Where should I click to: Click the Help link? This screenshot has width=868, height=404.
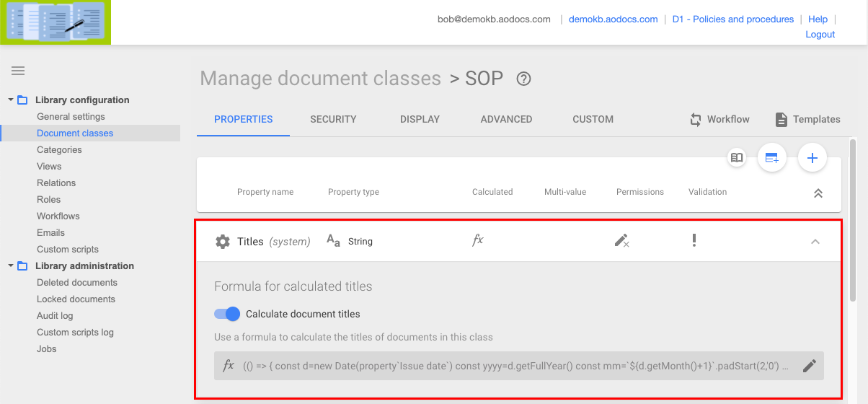coord(818,19)
